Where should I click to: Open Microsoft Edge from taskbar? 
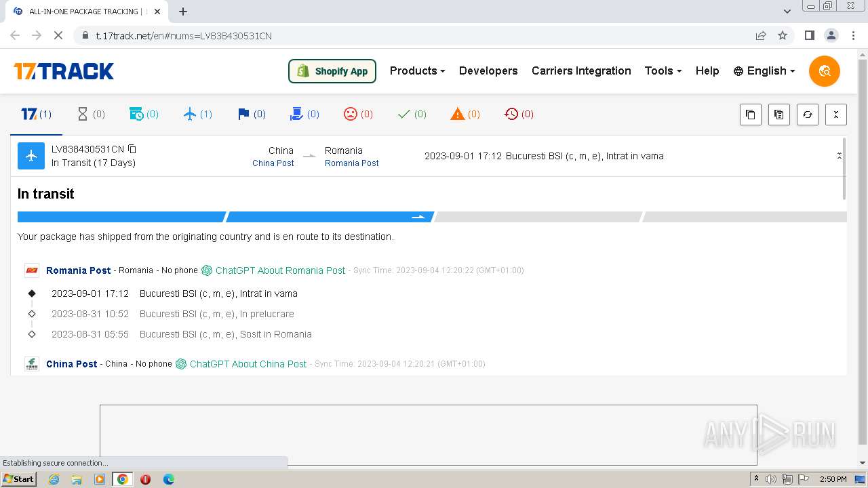point(169,479)
